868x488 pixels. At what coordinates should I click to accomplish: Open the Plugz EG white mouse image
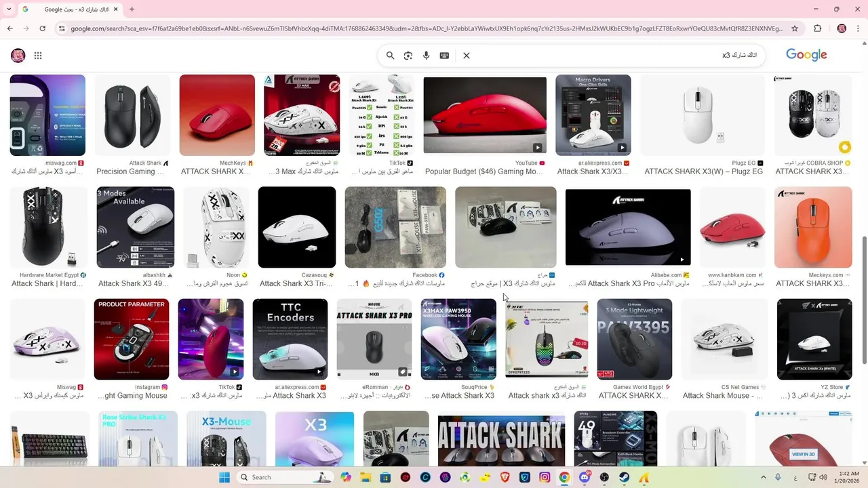click(703, 115)
